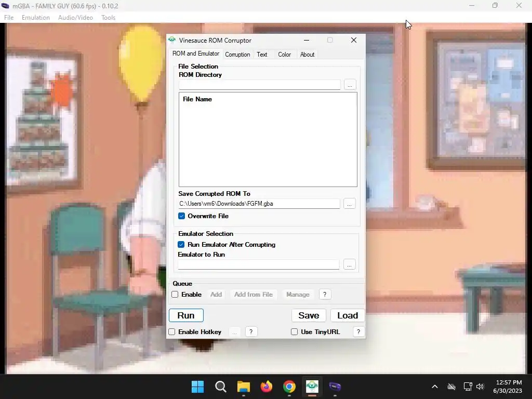This screenshot has height=399, width=532.
Task: Browse for Save Corrupted ROM To path
Action: pyautogui.click(x=350, y=204)
